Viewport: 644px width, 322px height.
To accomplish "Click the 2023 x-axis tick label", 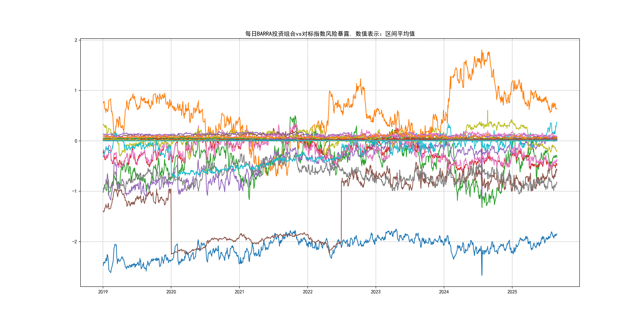I will 375,292.
